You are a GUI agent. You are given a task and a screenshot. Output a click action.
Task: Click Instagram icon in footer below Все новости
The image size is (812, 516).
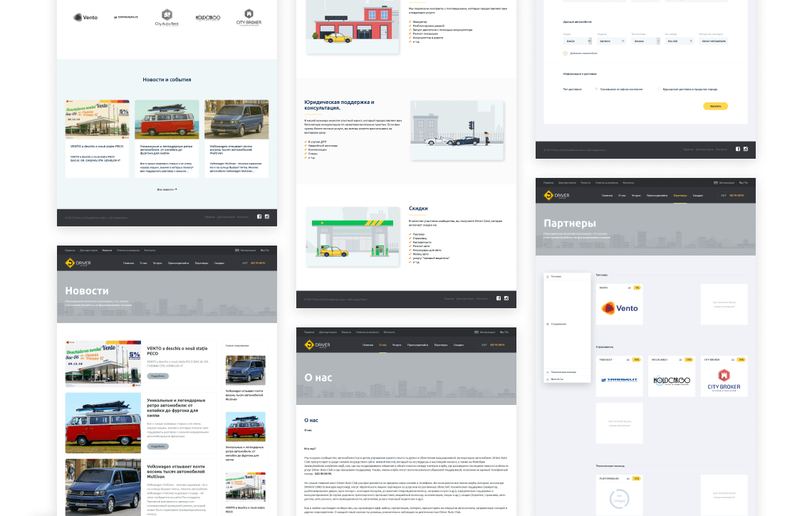(x=267, y=216)
